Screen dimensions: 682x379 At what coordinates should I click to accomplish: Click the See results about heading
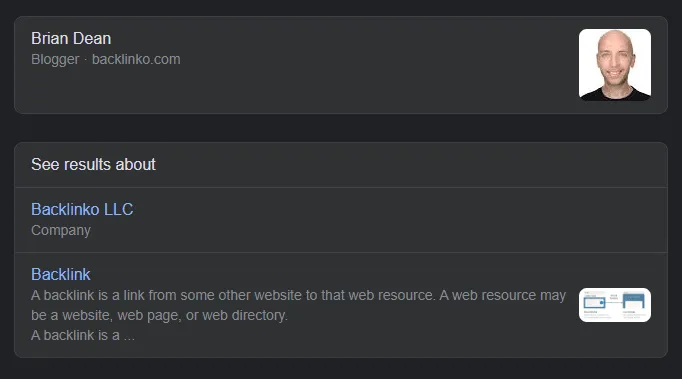click(x=93, y=164)
